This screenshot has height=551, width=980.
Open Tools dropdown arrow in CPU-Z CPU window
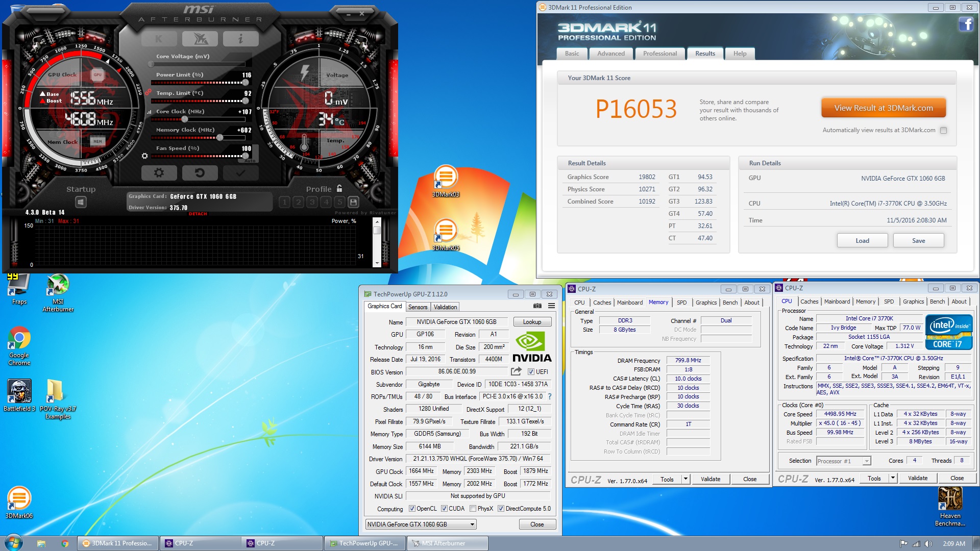[893, 478]
